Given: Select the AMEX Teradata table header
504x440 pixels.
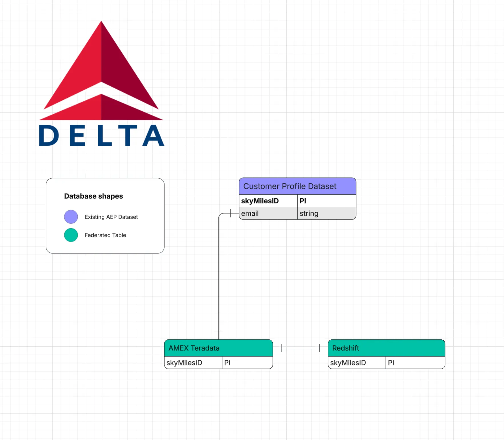Looking at the screenshot, I should pos(219,348).
